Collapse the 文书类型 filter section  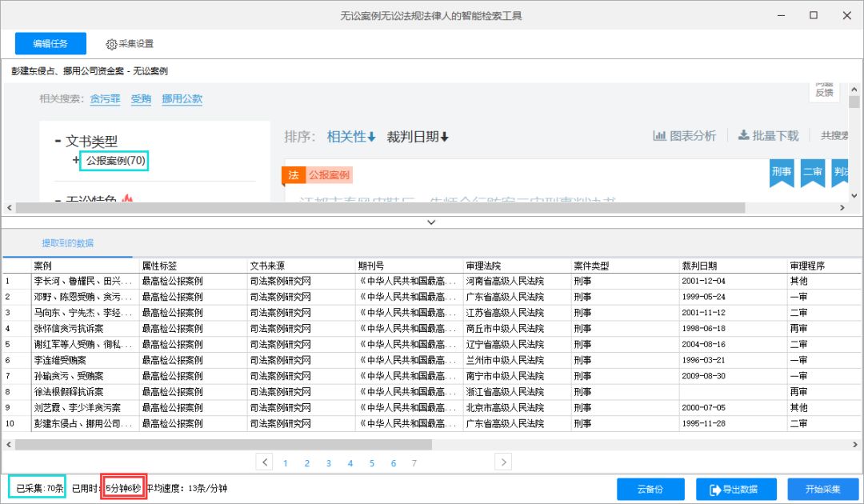tap(58, 141)
